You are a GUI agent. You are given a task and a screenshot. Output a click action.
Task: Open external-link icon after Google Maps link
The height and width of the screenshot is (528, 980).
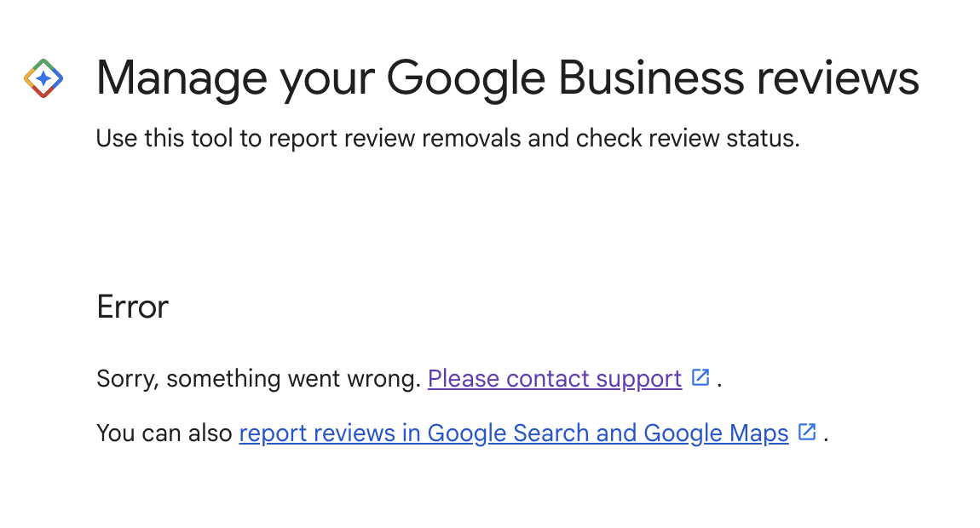pyautogui.click(x=808, y=432)
